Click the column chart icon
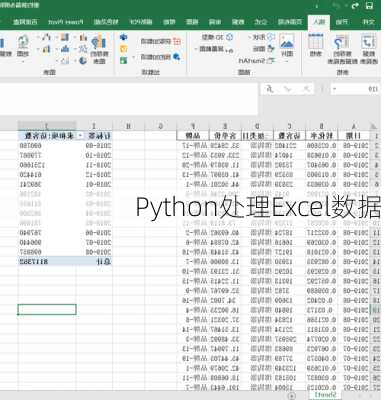Viewport: 381px width, 400px height. point(83,37)
